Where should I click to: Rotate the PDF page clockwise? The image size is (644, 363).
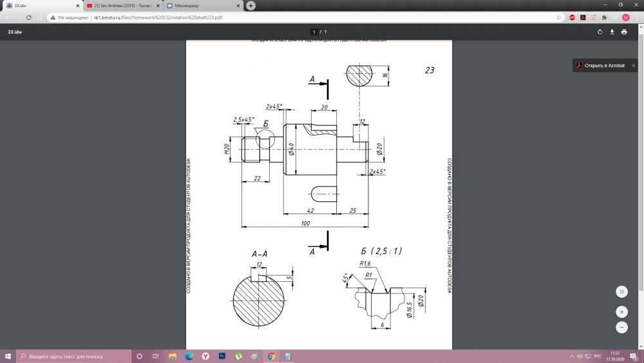tap(600, 32)
